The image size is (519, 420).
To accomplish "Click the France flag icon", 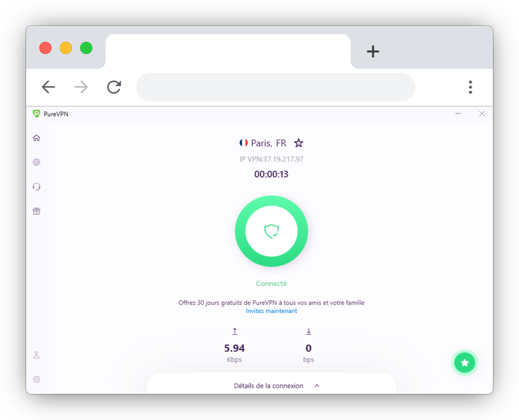I will click(x=244, y=143).
